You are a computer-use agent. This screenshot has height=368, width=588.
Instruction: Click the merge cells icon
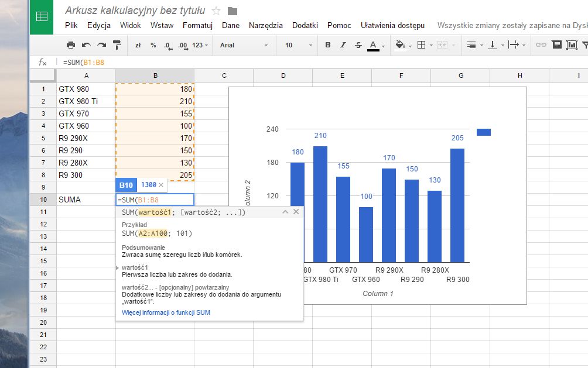click(442, 45)
